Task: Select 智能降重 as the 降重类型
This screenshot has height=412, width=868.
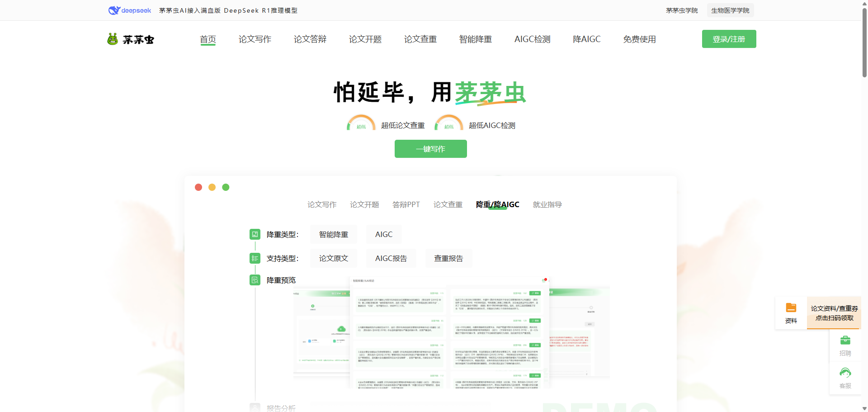Action: coord(333,234)
